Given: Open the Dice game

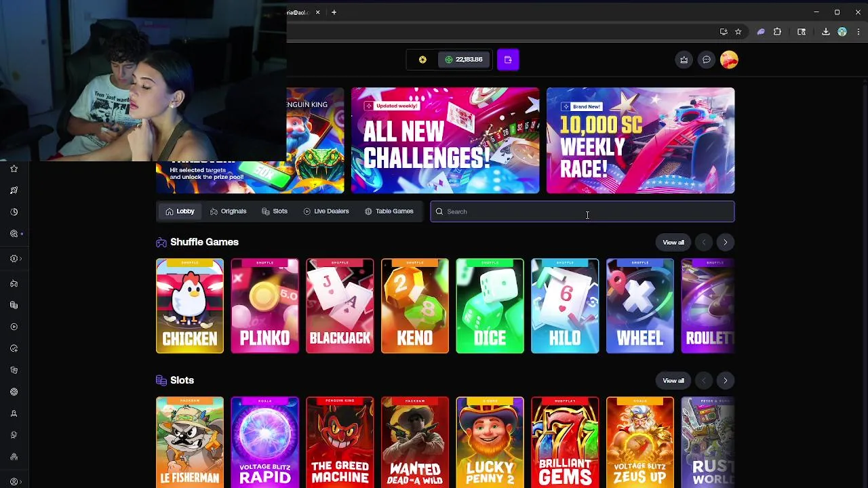Looking at the screenshot, I should pyautogui.click(x=490, y=306).
